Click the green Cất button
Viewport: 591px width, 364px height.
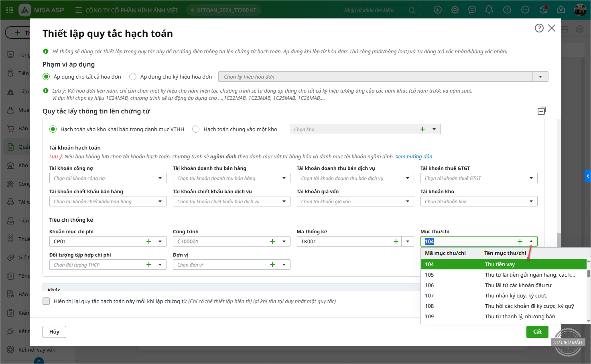pyautogui.click(x=537, y=332)
